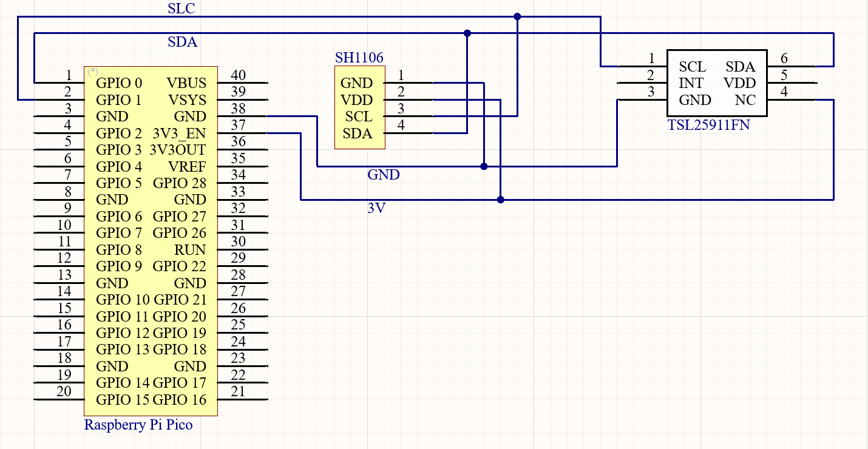Click the VSYS pin name

point(187,100)
